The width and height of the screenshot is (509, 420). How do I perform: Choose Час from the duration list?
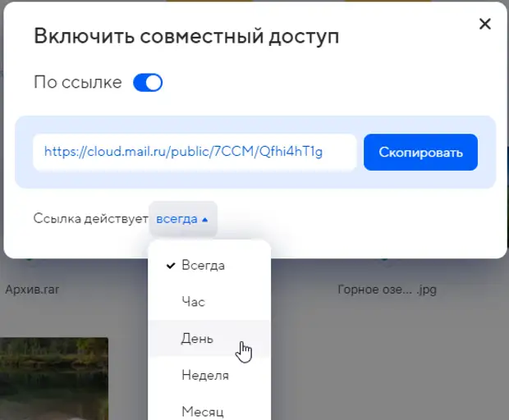coord(209,302)
